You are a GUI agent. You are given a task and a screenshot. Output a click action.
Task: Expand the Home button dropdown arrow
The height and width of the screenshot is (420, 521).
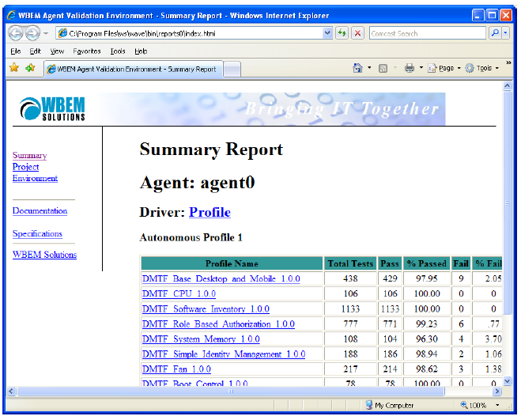click(369, 68)
